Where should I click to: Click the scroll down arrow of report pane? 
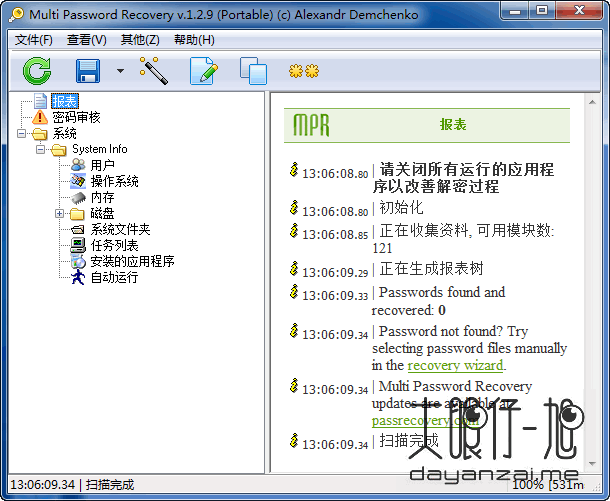(592, 464)
